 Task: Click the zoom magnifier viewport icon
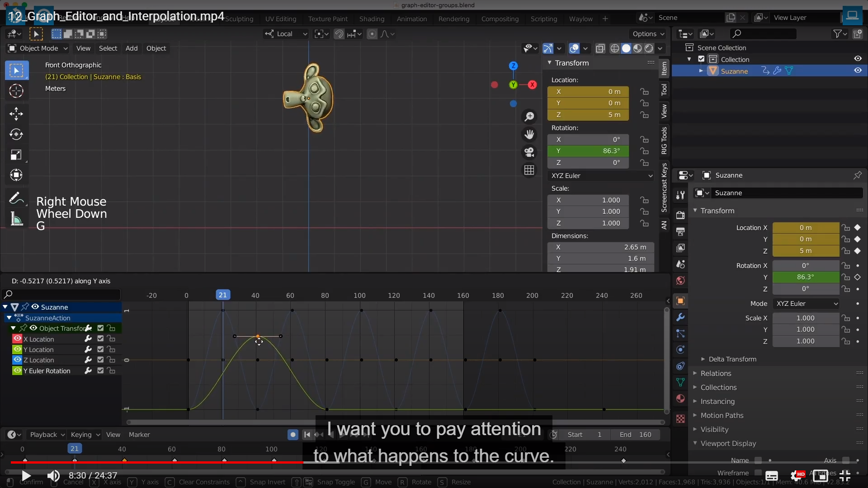click(x=529, y=117)
